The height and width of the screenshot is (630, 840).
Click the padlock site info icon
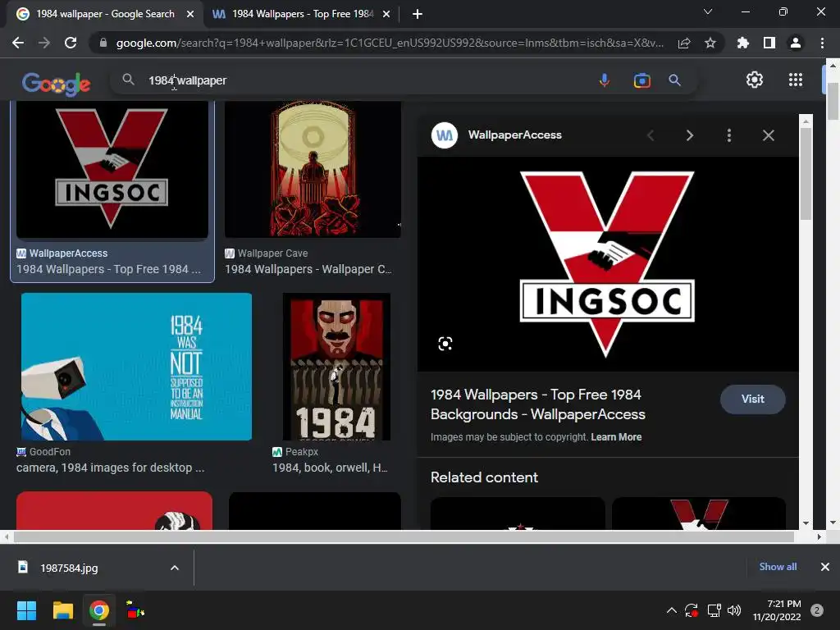(x=103, y=43)
